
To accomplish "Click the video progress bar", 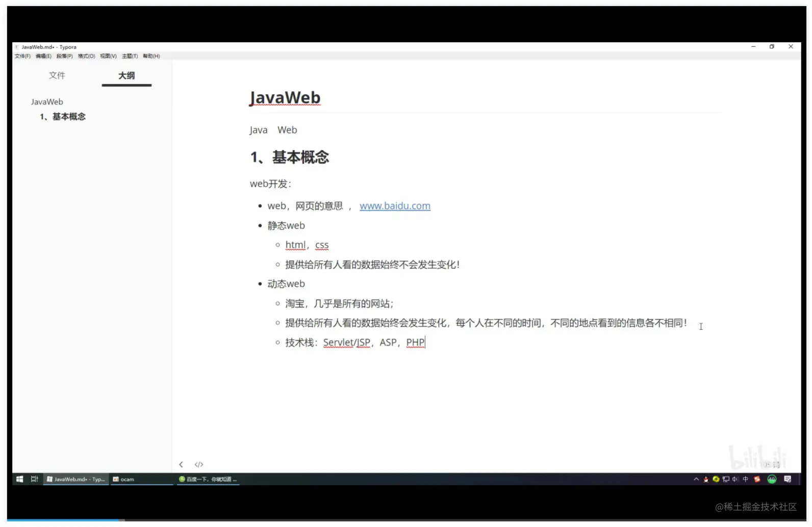I will click(x=406, y=520).
